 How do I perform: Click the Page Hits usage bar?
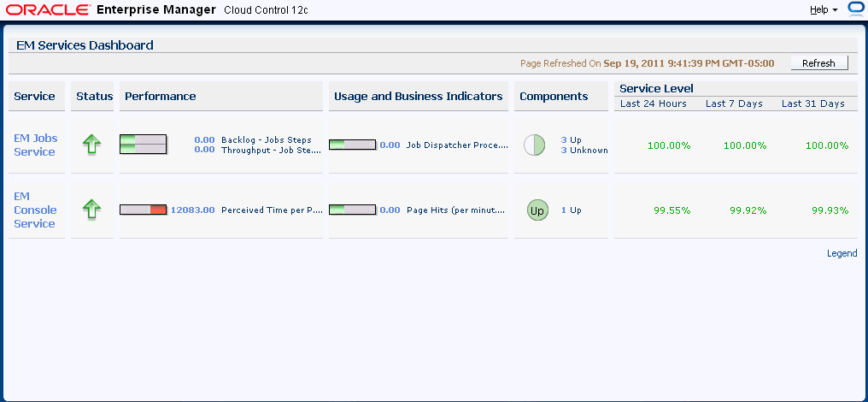[353, 210]
